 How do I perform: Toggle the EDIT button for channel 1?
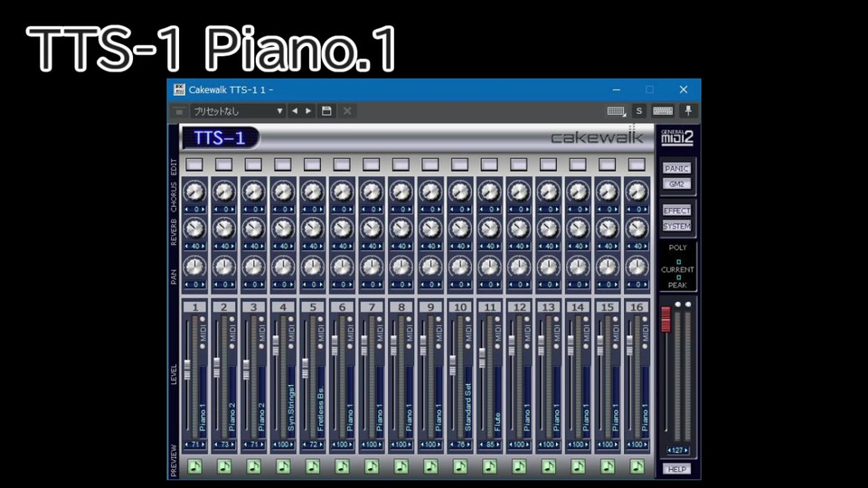[x=194, y=164]
